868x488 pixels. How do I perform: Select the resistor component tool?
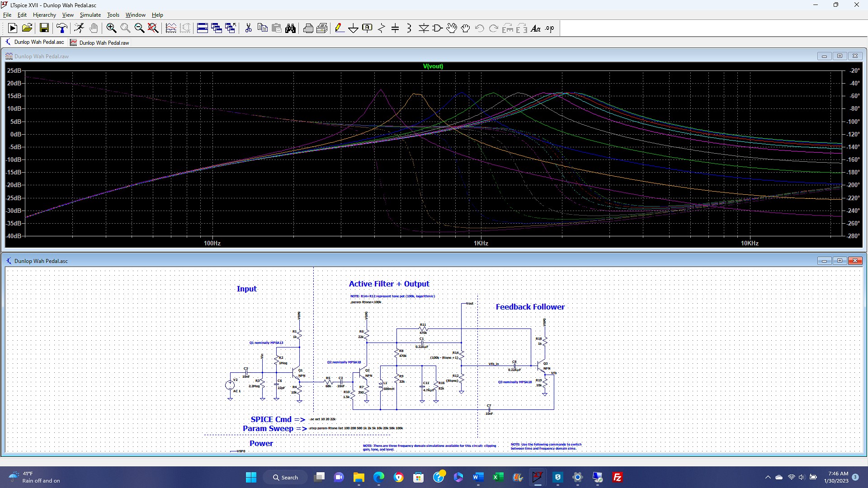[381, 28]
